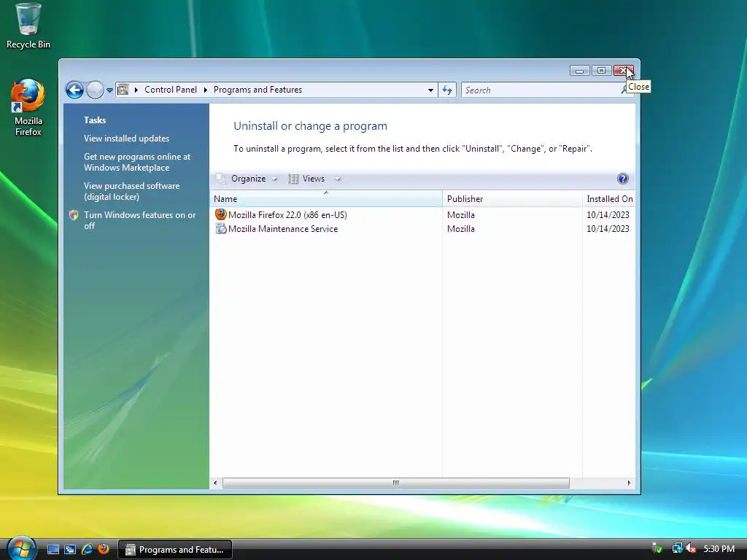
Task: Refresh the Programs and Features view
Action: (447, 90)
